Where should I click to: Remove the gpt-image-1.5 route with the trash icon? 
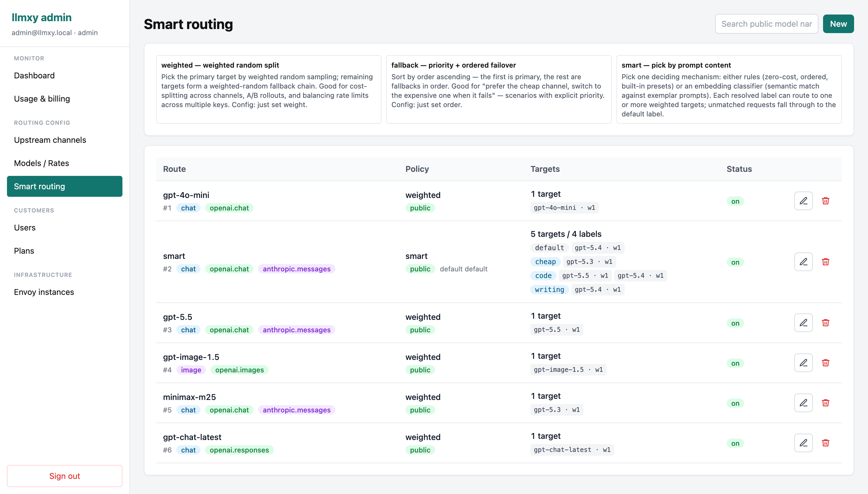[x=826, y=363]
